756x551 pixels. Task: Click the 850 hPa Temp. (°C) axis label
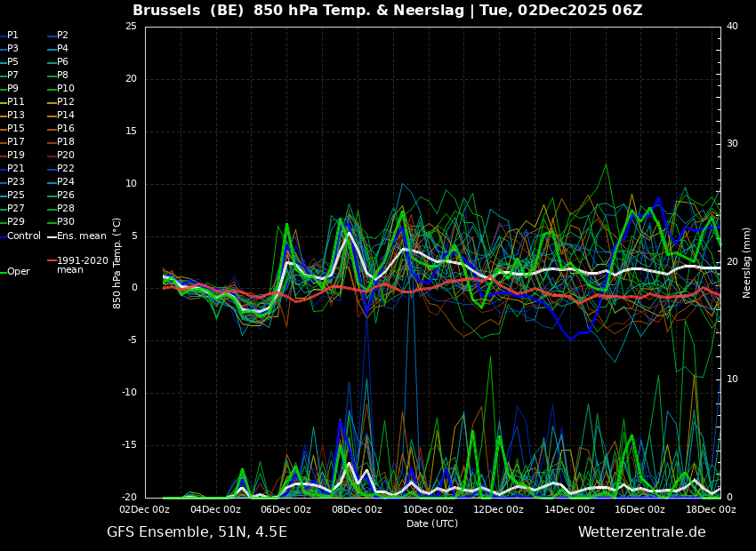pyautogui.click(x=117, y=262)
